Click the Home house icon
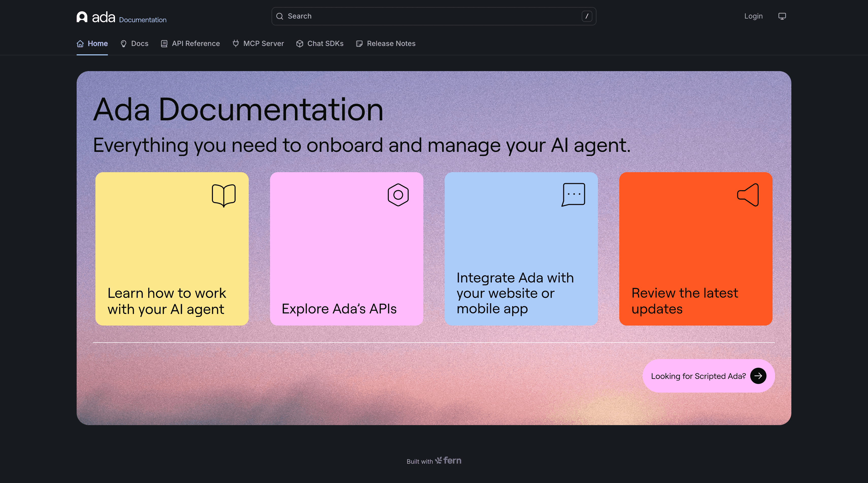868x483 pixels. pos(80,43)
